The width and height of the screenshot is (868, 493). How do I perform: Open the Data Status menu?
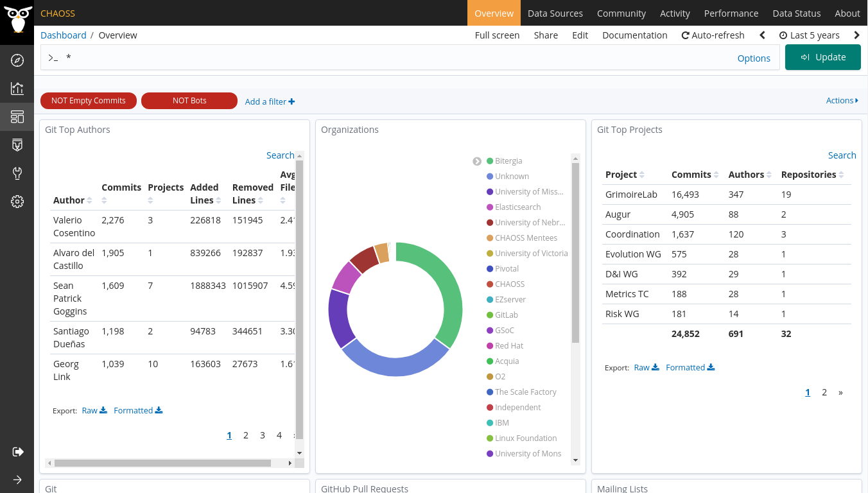(796, 13)
